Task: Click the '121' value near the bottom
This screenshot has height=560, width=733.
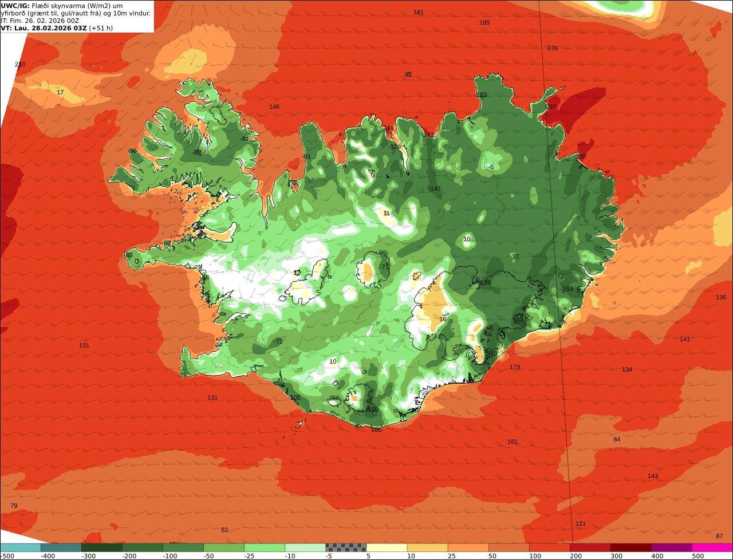Action: tap(581, 523)
